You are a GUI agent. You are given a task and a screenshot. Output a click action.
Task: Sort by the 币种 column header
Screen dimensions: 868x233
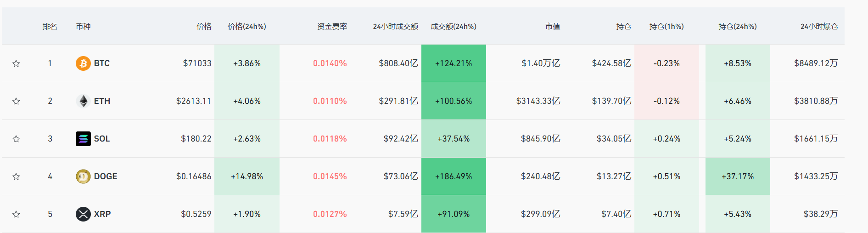(83, 27)
